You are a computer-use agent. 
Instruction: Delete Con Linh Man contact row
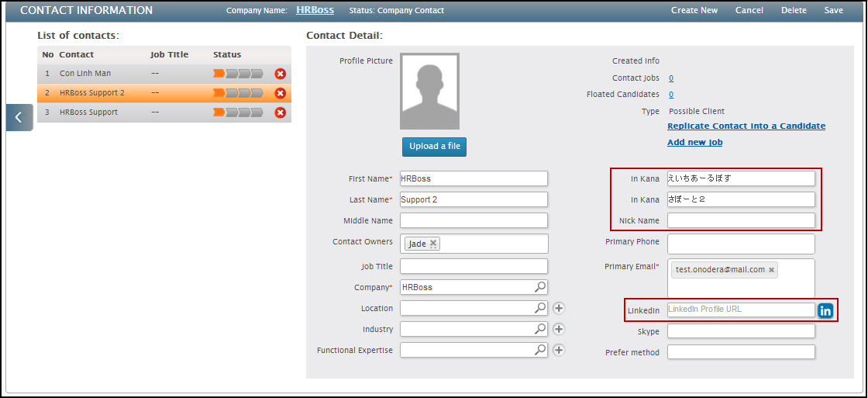[280, 74]
